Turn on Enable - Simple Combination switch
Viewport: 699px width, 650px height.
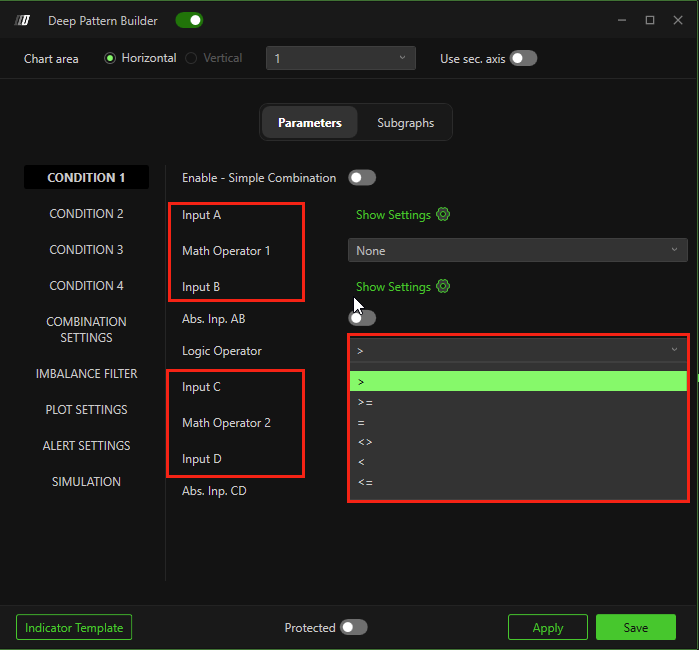pyautogui.click(x=362, y=178)
